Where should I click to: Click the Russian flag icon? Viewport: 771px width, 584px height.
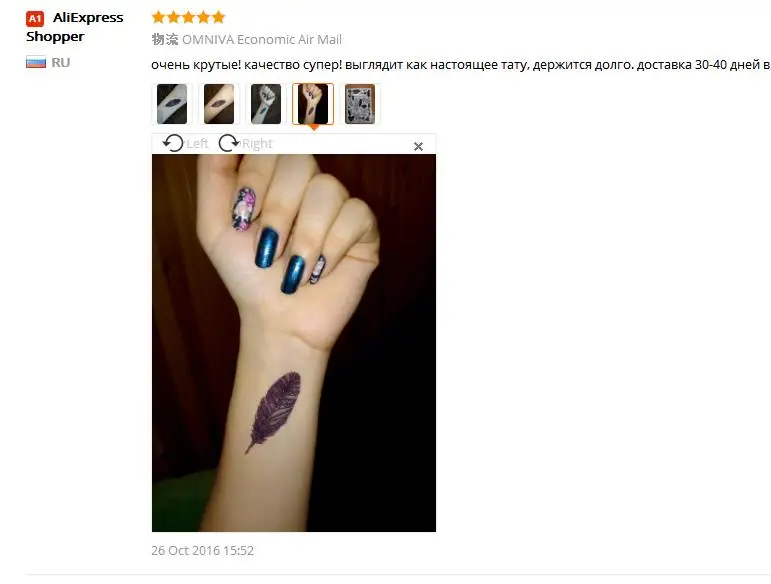36,62
